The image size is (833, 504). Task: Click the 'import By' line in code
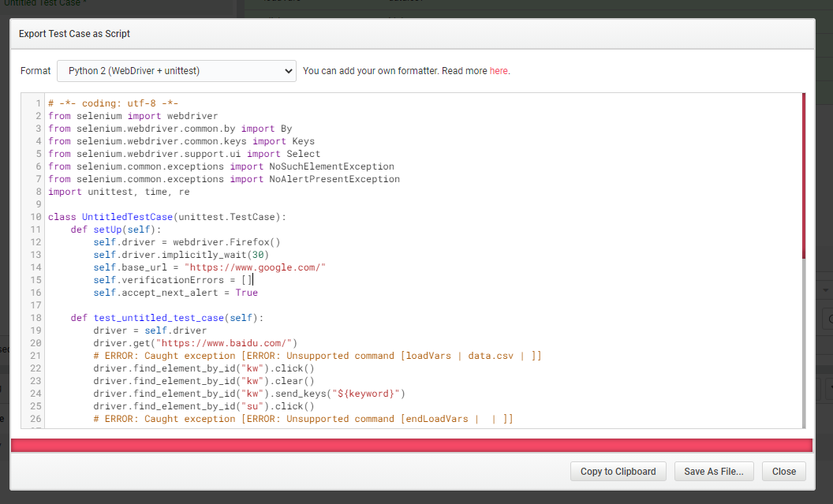pyautogui.click(x=170, y=129)
